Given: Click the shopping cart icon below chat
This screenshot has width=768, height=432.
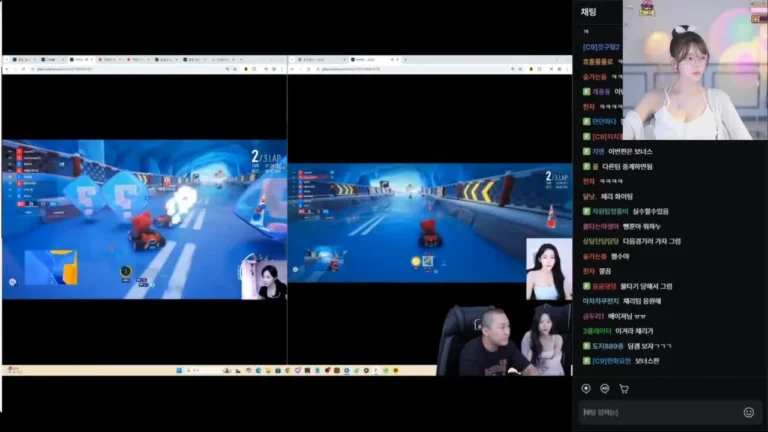Looking at the screenshot, I should coord(624,389).
